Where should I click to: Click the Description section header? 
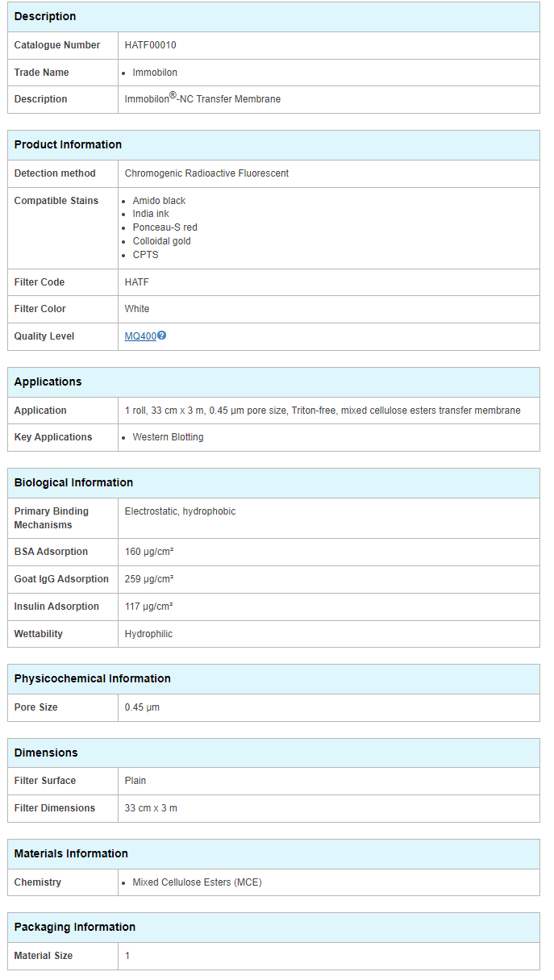[x=45, y=17]
